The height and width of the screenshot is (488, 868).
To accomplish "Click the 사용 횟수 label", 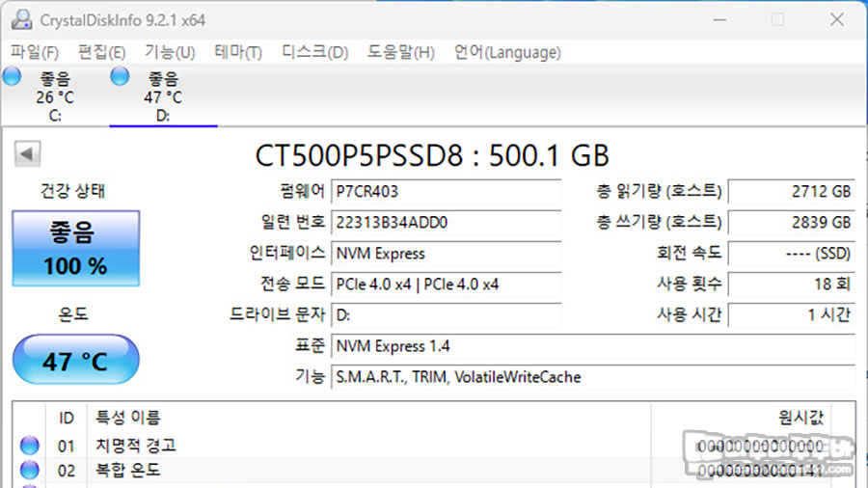I will click(690, 285).
